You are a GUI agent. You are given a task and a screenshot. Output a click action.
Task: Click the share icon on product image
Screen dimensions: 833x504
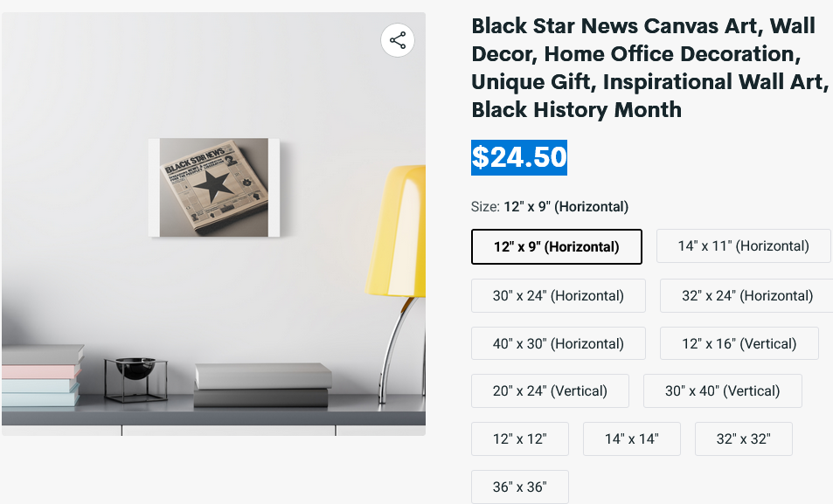pos(398,40)
